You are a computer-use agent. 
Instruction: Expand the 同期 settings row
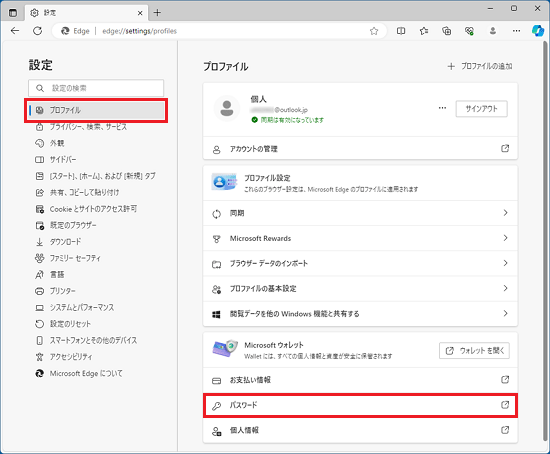click(360, 213)
